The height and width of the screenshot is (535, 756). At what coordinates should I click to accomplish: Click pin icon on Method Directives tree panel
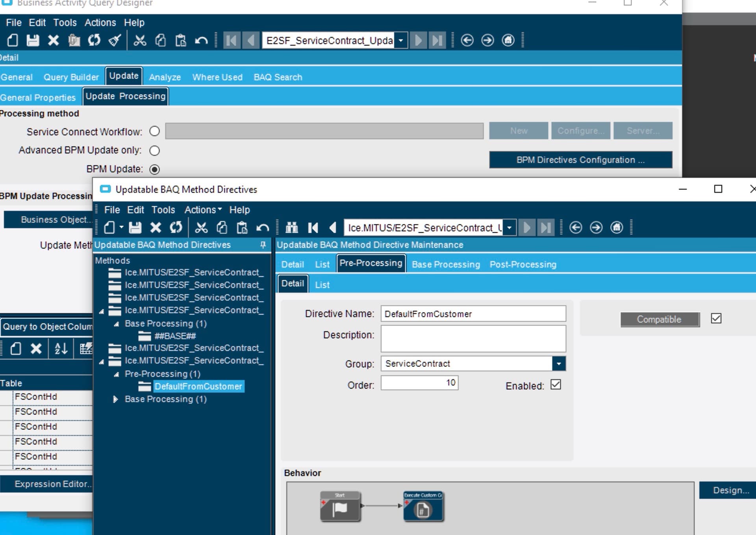[263, 245]
